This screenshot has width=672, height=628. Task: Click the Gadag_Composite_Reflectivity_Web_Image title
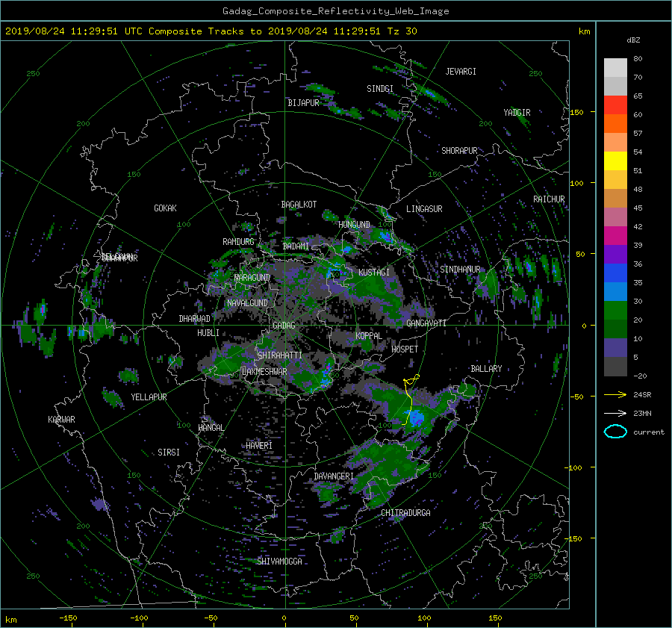click(335, 11)
